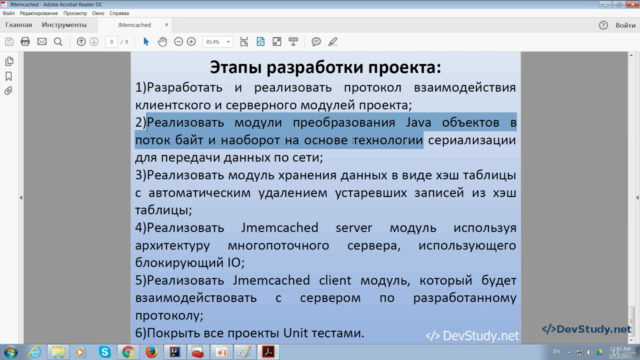Screen dimensions: 640x360
Task: Open the Редактирование menu
Action: point(39,13)
